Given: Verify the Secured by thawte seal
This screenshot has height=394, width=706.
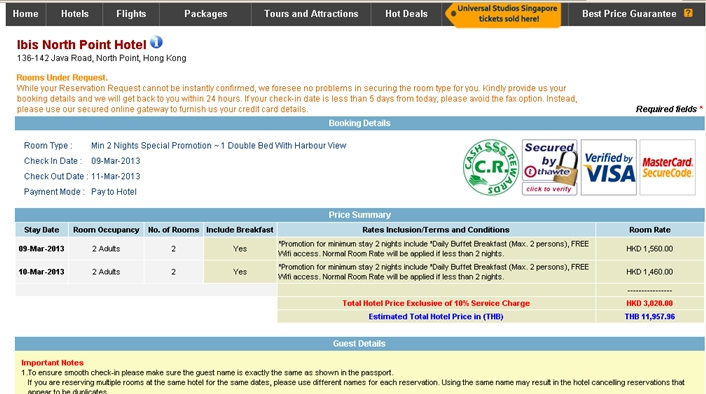Looking at the screenshot, I should (x=549, y=167).
